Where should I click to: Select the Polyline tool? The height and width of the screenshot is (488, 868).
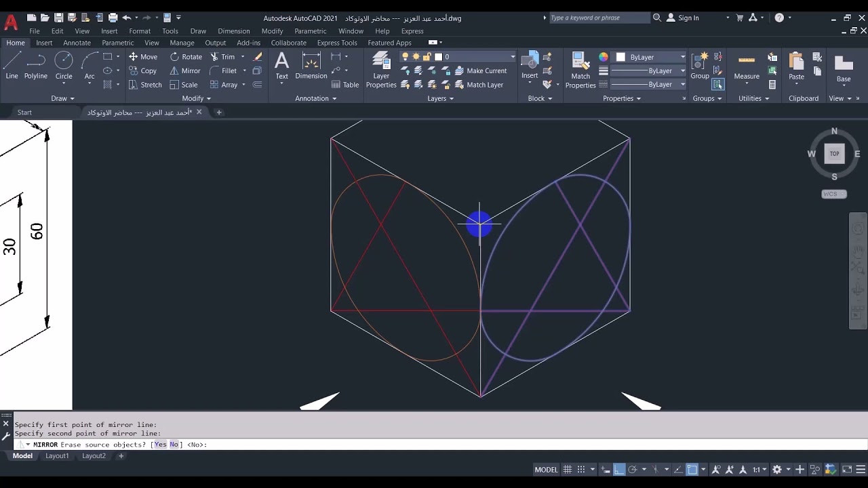(x=36, y=66)
